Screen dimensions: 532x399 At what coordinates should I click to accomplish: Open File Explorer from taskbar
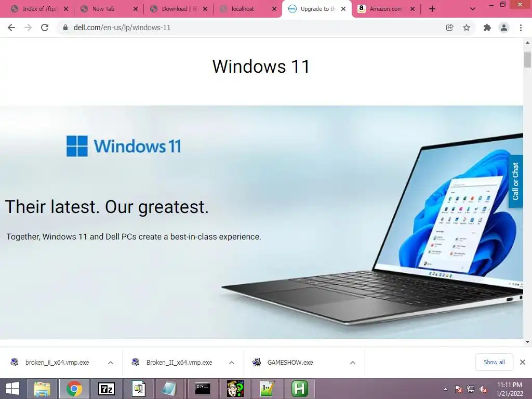coord(42,389)
